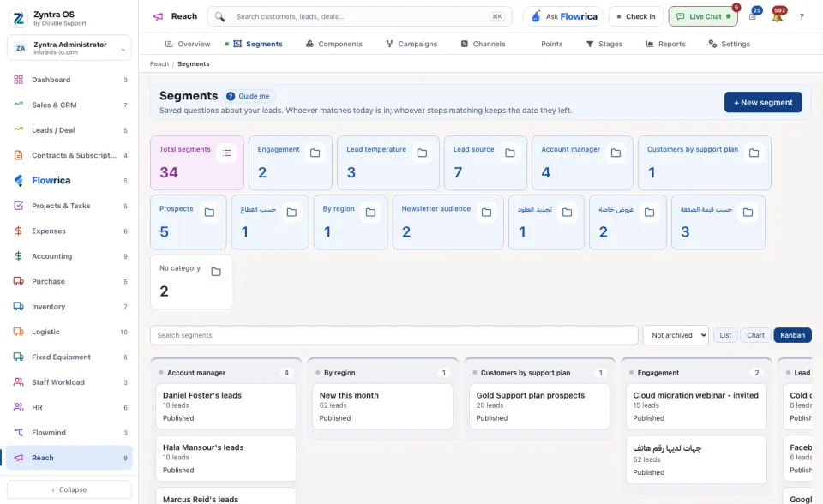
Task: Click the folder icon on By region card
Action: tap(370, 212)
